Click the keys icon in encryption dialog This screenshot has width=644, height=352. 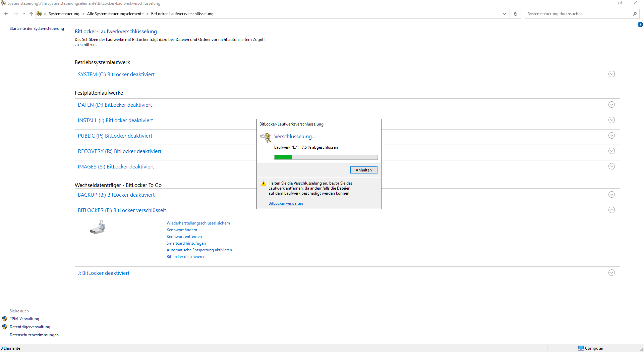click(266, 137)
